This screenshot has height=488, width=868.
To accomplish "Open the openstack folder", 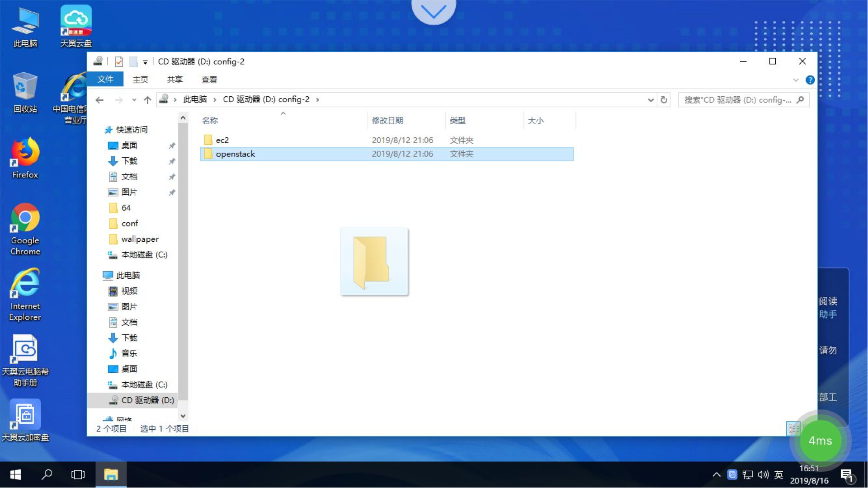I will click(x=236, y=154).
